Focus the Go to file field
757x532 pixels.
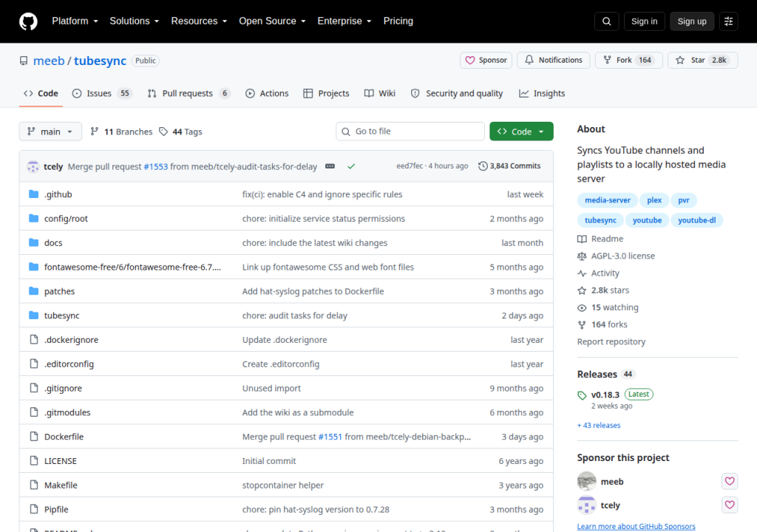410,132
